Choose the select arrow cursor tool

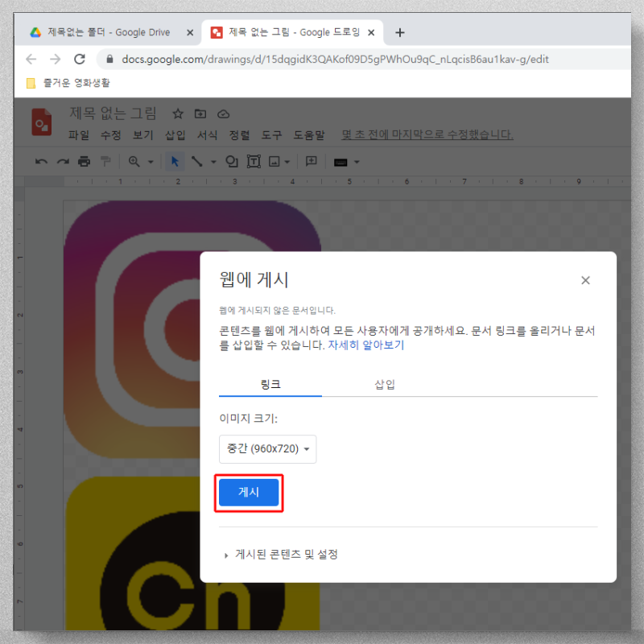(175, 162)
